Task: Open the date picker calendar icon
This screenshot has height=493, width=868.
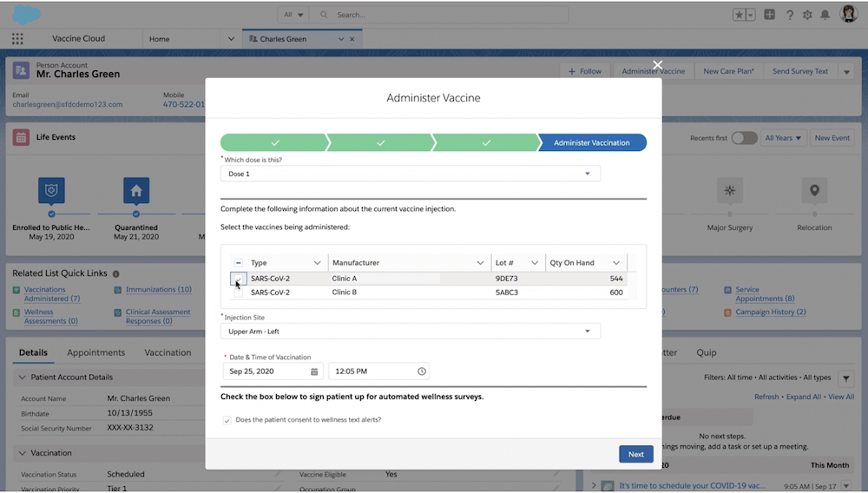Action: (314, 371)
